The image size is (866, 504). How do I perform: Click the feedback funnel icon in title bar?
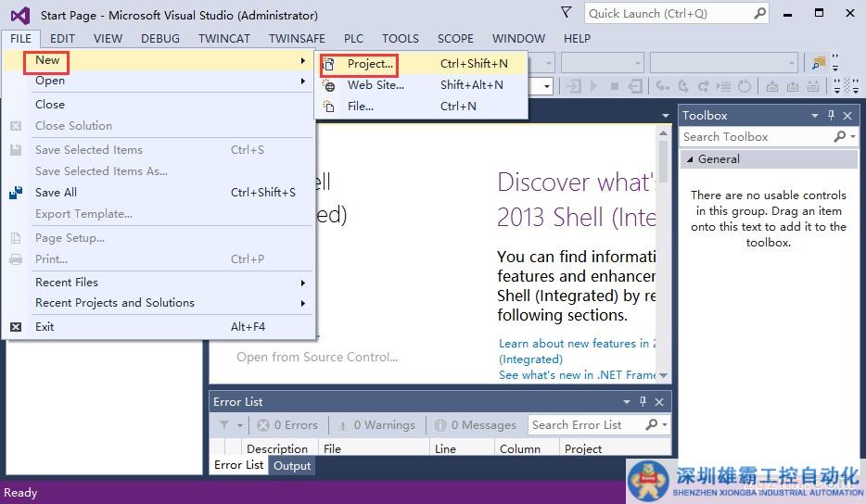click(x=567, y=13)
